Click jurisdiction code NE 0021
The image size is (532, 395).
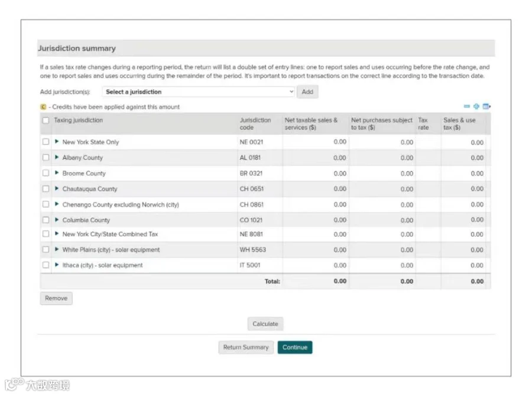[x=251, y=142]
